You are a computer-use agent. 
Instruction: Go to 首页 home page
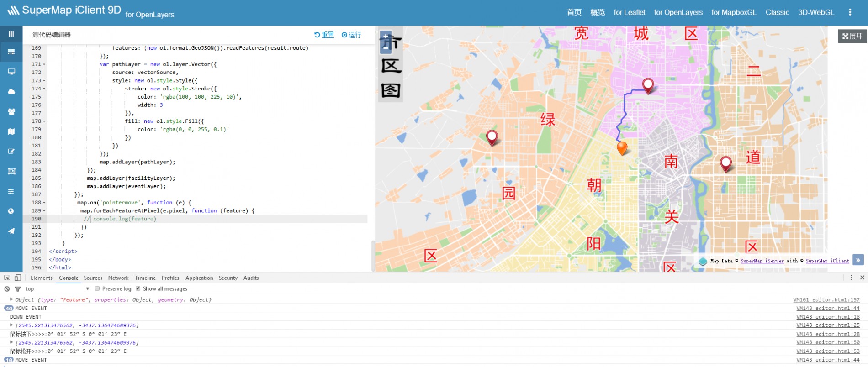click(574, 12)
